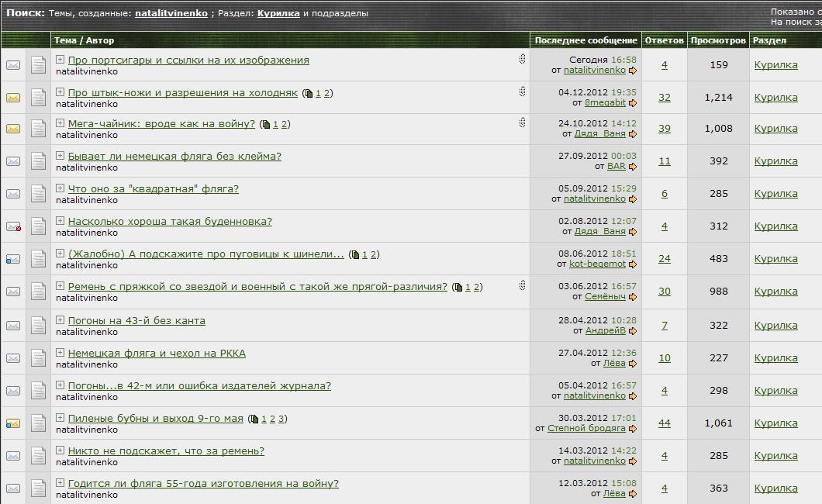Go to last post dated 27.04.2012
Screen dimensions: 822x504
tap(633, 364)
